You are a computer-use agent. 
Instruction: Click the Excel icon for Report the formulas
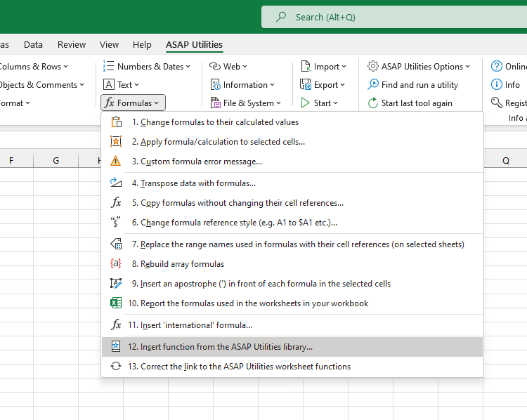(x=116, y=303)
